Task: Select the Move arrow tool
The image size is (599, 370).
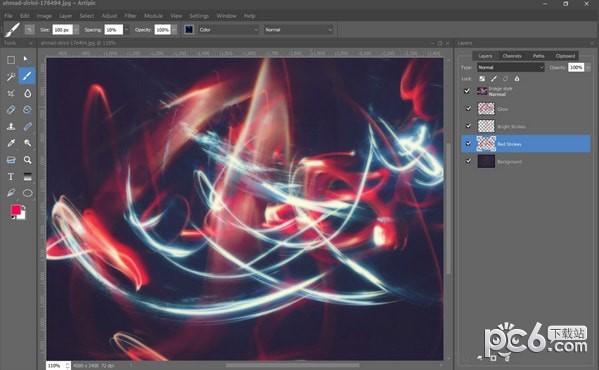Action: (x=26, y=60)
